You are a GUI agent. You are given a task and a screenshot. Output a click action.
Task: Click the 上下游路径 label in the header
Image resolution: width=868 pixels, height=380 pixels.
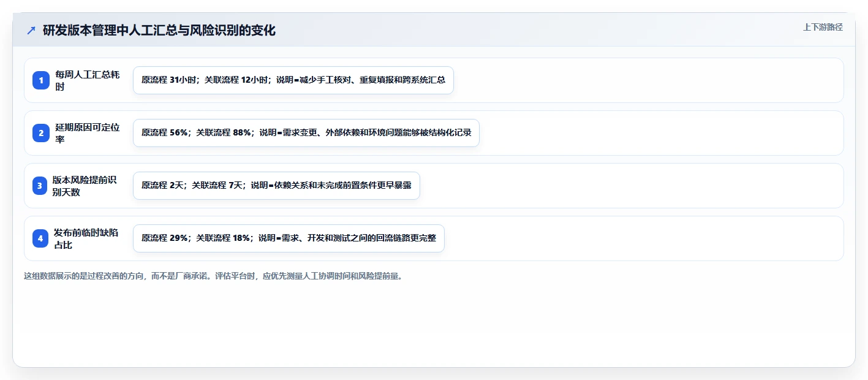click(823, 28)
